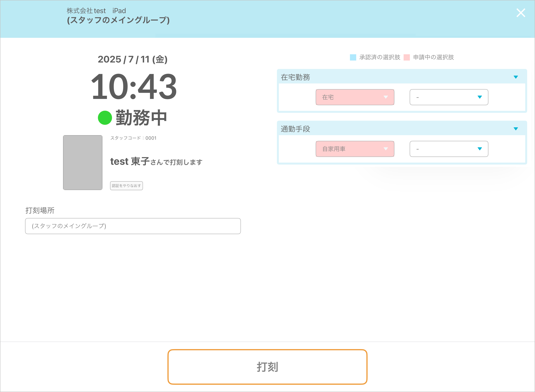Viewport: 535px width, 392px height.
Task: Collapse the 在宅勤務 section arrow
Action: [x=516, y=77]
